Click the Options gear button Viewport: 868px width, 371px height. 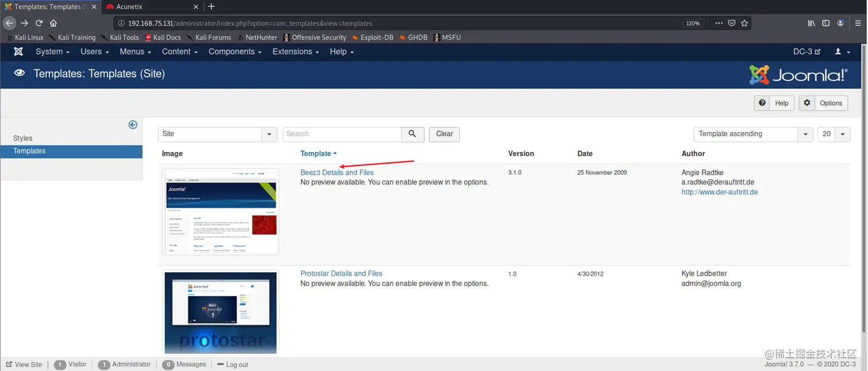click(x=823, y=103)
